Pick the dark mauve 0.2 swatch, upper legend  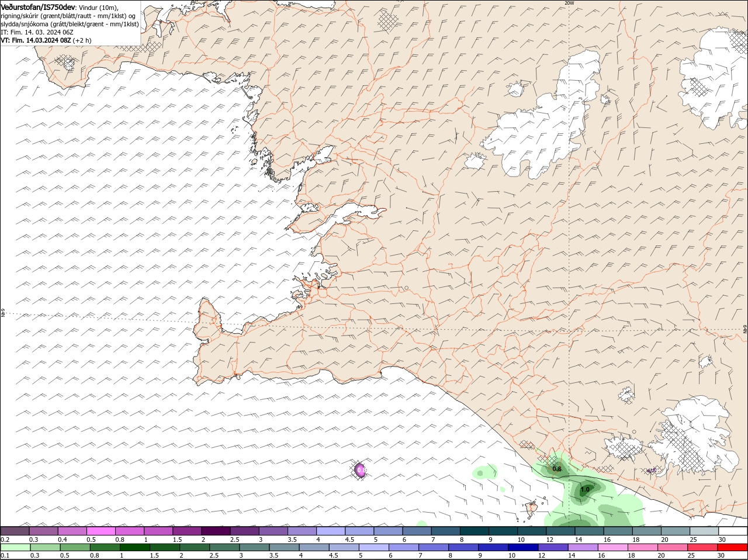(x=15, y=531)
